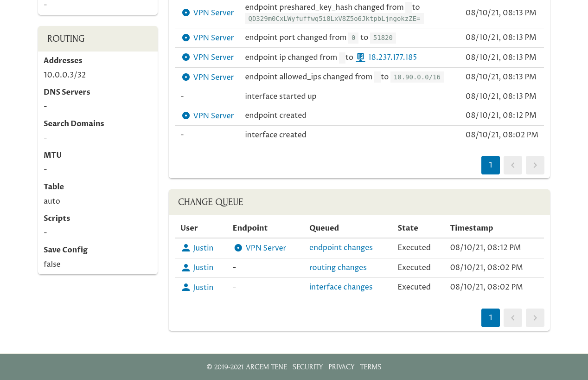Click the port value 0 code

click(353, 38)
